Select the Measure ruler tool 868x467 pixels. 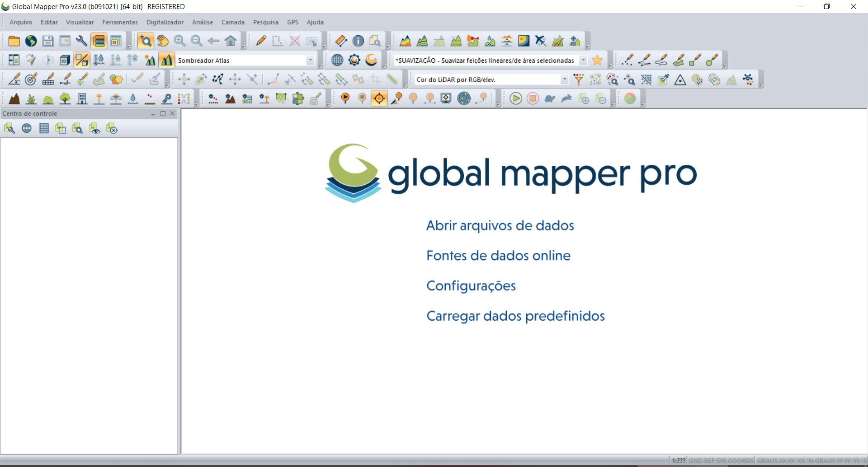pos(341,41)
